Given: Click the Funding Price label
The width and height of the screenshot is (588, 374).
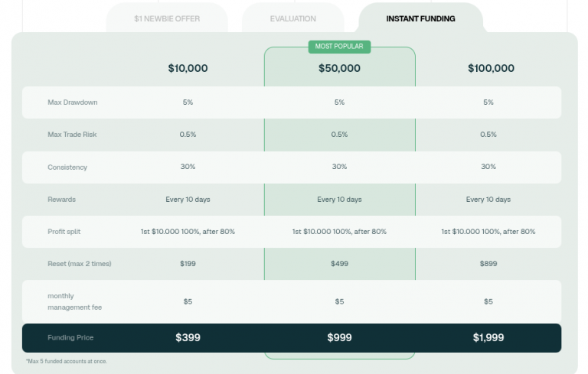Looking at the screenshot, I should tap(70, 337).
